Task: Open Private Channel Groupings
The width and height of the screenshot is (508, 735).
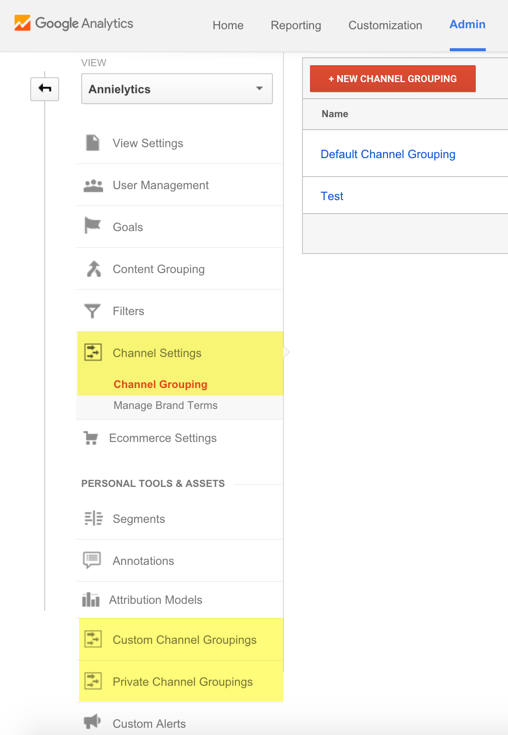Action: 181,682
